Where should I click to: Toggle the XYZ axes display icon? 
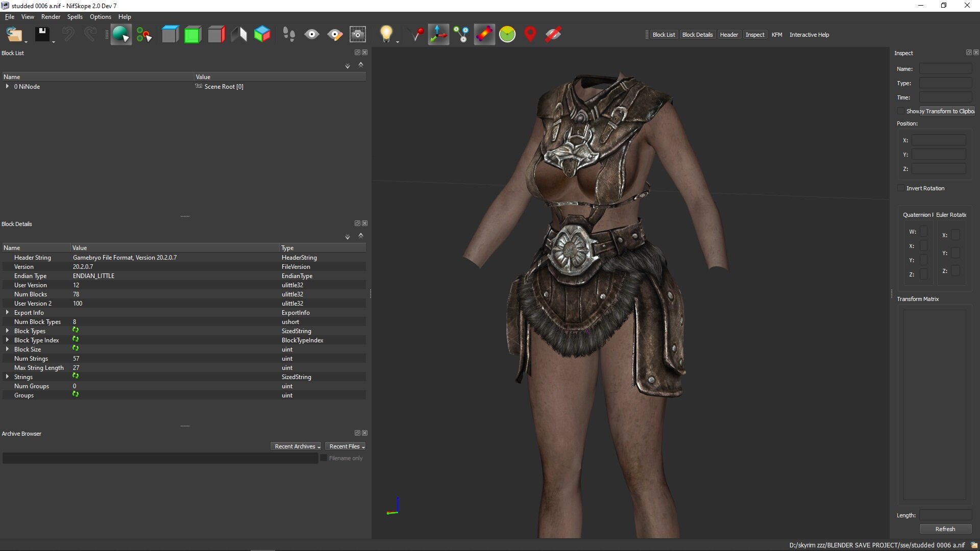(x=438, y=35)
